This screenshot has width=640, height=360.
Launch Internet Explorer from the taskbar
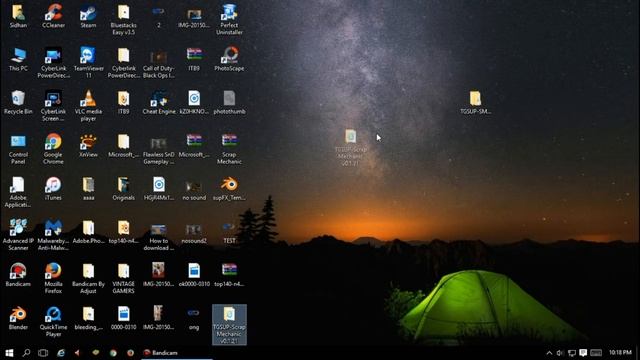[61, 353]
